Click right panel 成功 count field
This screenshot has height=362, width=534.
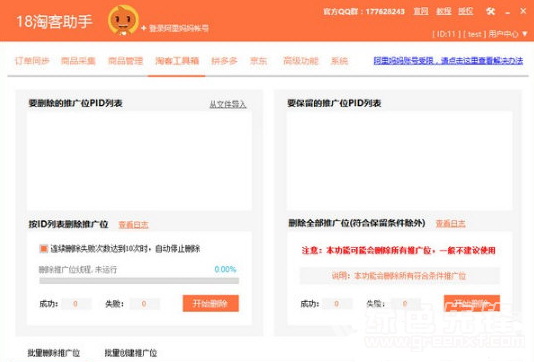337,304
